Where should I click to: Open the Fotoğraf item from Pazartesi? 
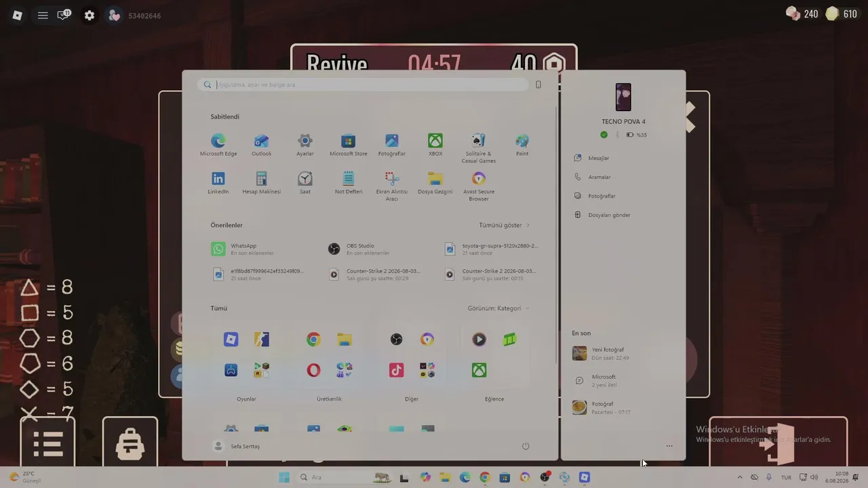tap(602, 407)
